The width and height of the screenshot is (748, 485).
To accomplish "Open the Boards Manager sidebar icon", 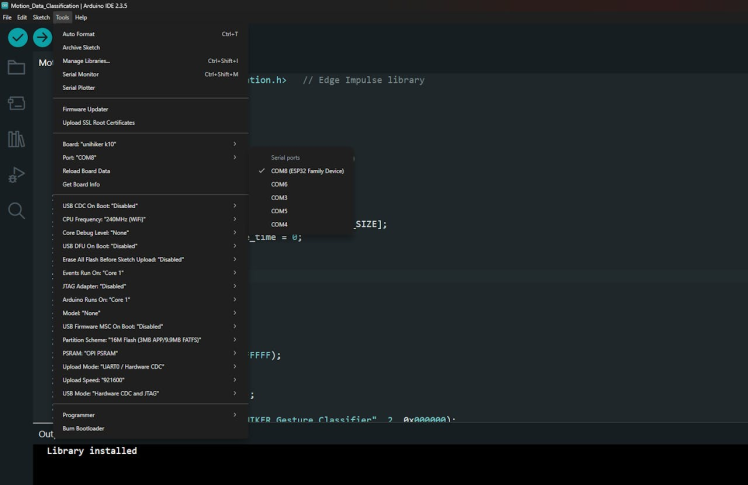I will (x=16, y=103).
